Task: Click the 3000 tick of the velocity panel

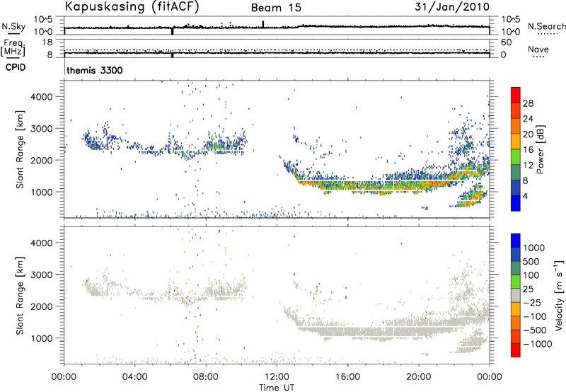Action: click(x=42, y=275)
